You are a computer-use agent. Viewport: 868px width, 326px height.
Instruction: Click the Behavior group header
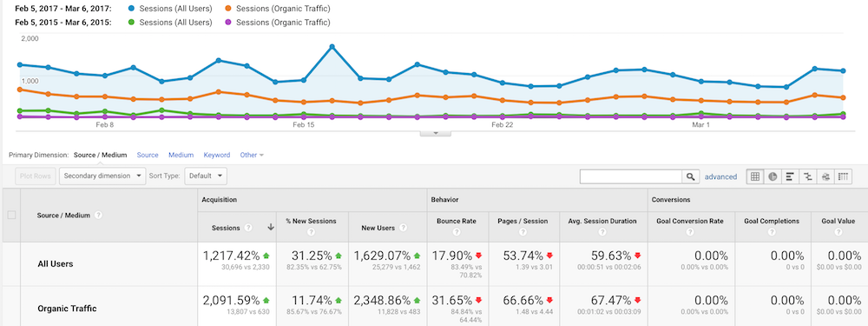[x=444, y=200]
